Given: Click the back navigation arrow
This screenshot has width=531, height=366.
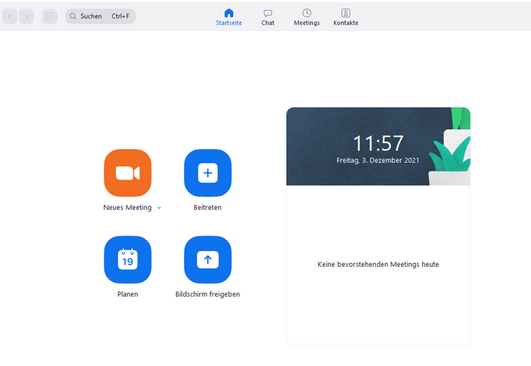Looking at the screenshot, I should pos(10,16).
